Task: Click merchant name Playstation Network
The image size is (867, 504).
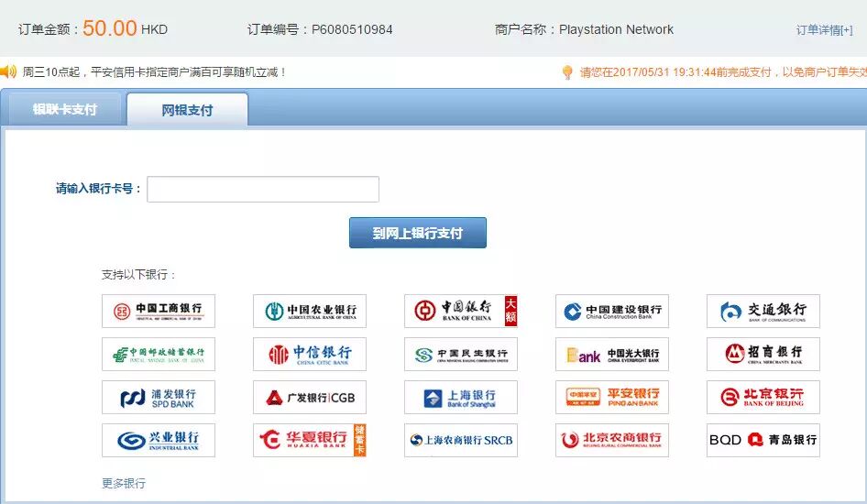Action: pyautogui.click(x=616, y=29)
